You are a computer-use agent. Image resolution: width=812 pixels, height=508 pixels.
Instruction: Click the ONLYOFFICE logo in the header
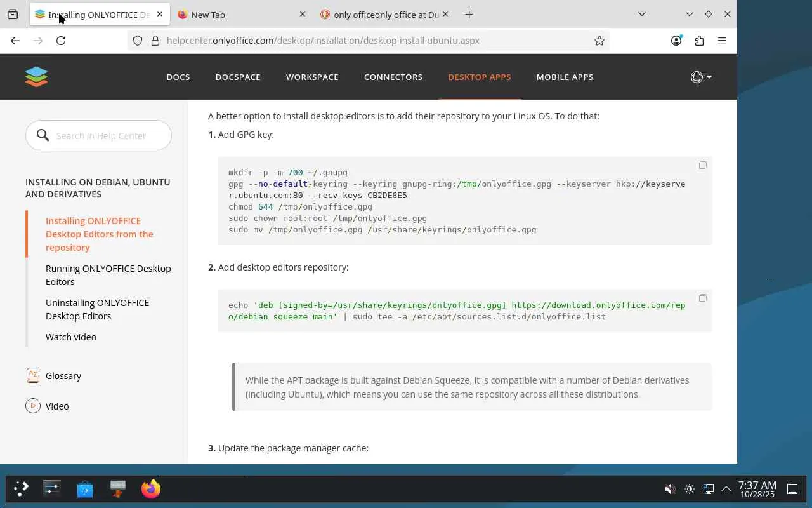tap(36, 77)
